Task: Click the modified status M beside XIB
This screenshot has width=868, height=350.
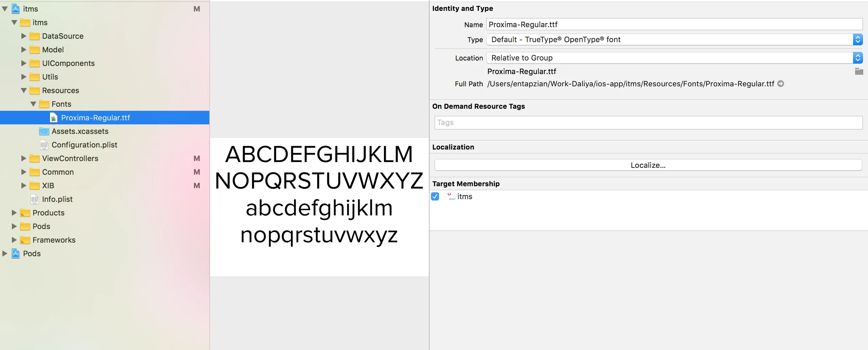Action: point(196,186)
